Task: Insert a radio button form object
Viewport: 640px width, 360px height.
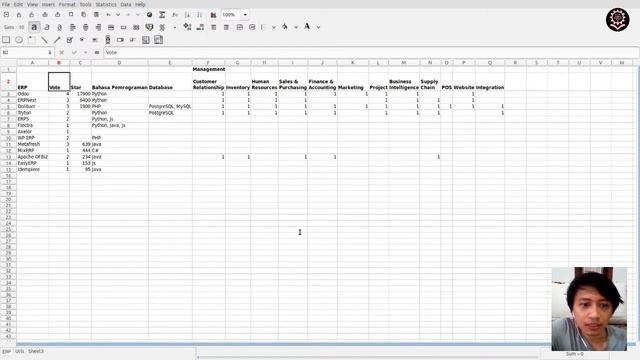Action: tap(82, 40)
